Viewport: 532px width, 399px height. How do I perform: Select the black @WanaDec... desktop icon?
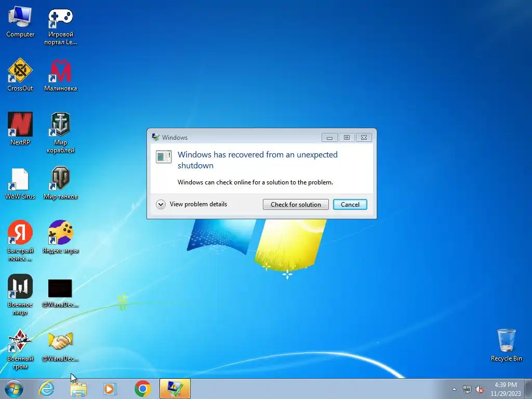tap(60, 293)
